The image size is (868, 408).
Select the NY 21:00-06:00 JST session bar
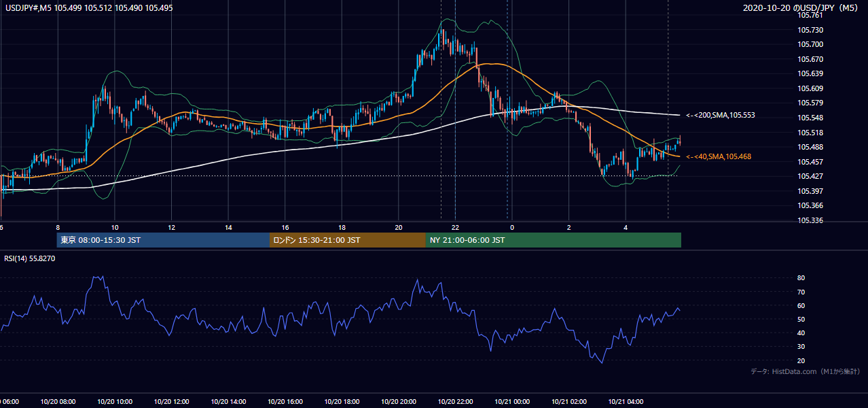coord(553,240)
